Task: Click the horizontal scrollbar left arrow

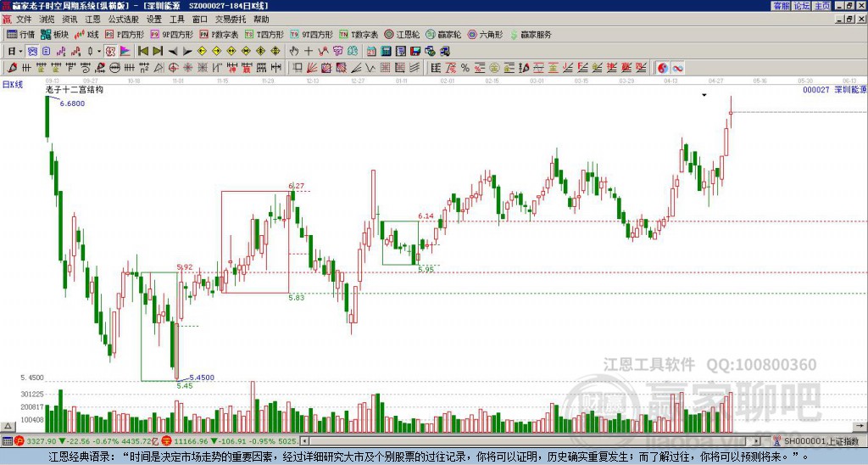Action: (304, 441)
